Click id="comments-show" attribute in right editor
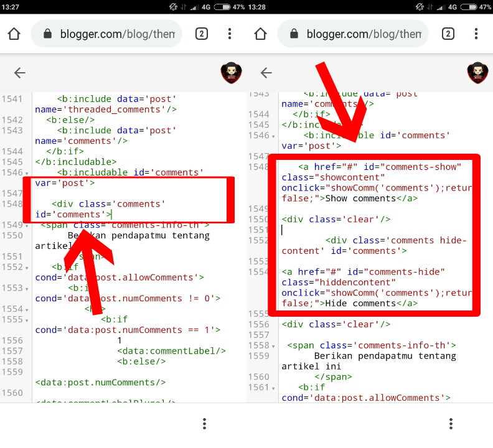 (412, 167)
